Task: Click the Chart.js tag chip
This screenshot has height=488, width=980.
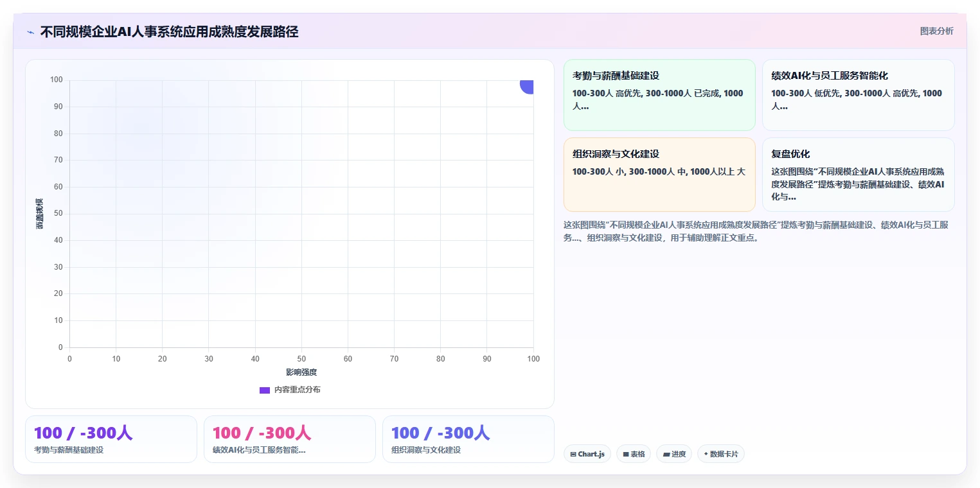Action: (587, 454)
